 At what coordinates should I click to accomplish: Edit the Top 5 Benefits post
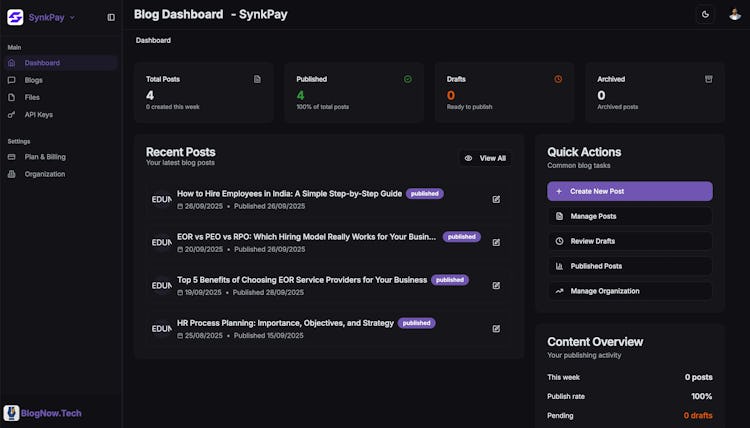tap(496, 285)
